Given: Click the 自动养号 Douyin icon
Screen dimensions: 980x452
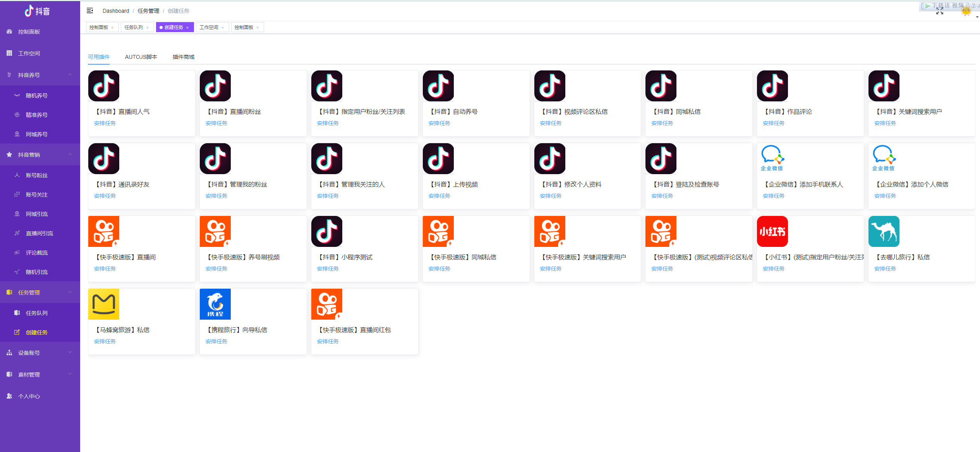Looking at the screenshot, I should pyautogui.click(x=438, y=86).
